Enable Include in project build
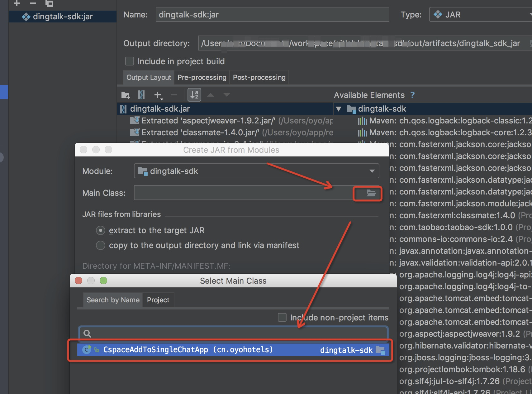The width and height of the screenshot is (532, 394). click(129, 61)
